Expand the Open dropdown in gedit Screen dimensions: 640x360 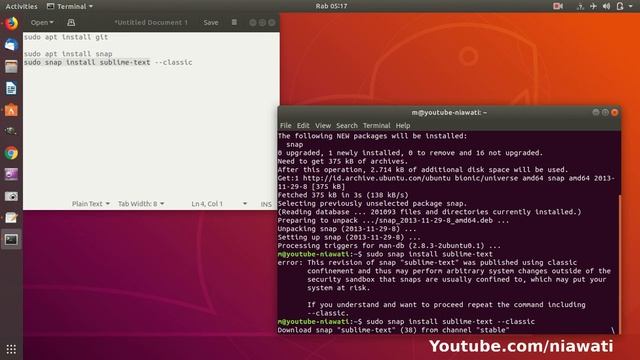click(42, 22)
